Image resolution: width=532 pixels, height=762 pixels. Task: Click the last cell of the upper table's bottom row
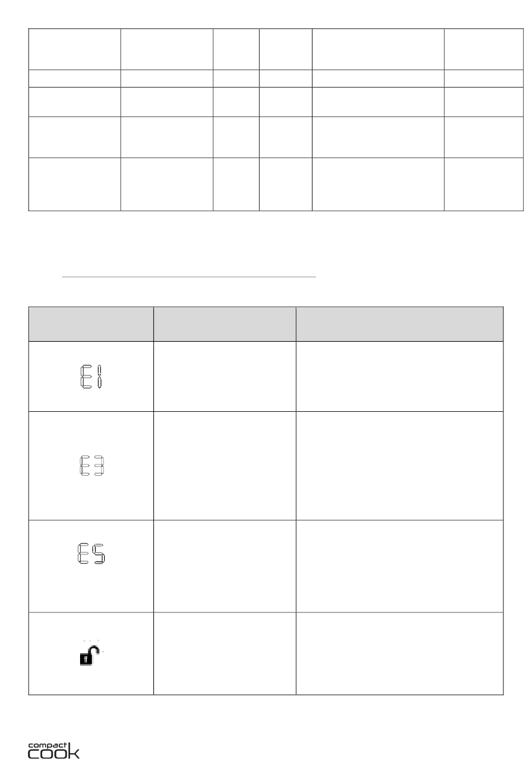click(x=483, y=184)
